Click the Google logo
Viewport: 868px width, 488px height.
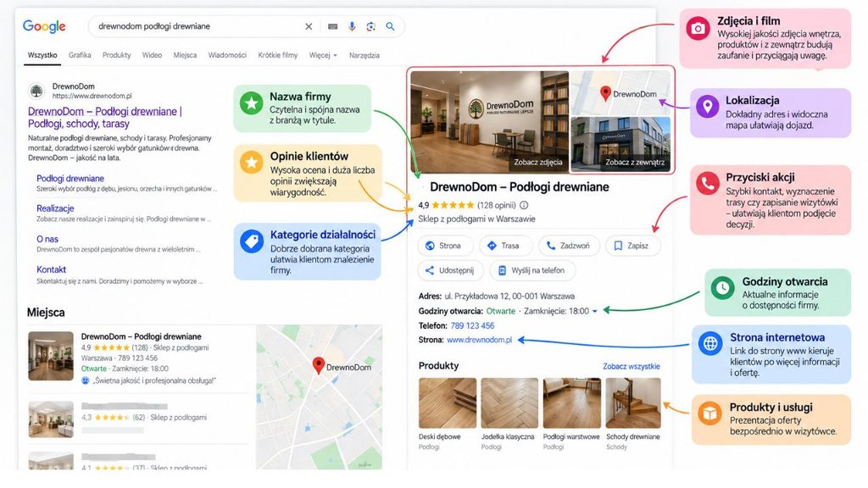click(44, 26)
